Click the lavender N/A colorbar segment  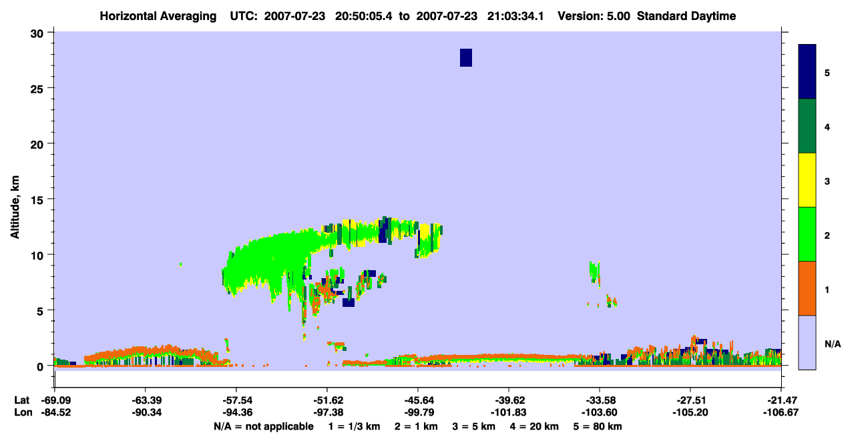pos(807,342)
